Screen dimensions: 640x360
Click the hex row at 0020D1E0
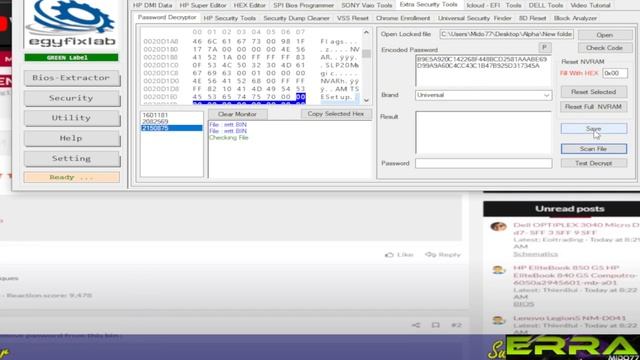tap(251, 97)
